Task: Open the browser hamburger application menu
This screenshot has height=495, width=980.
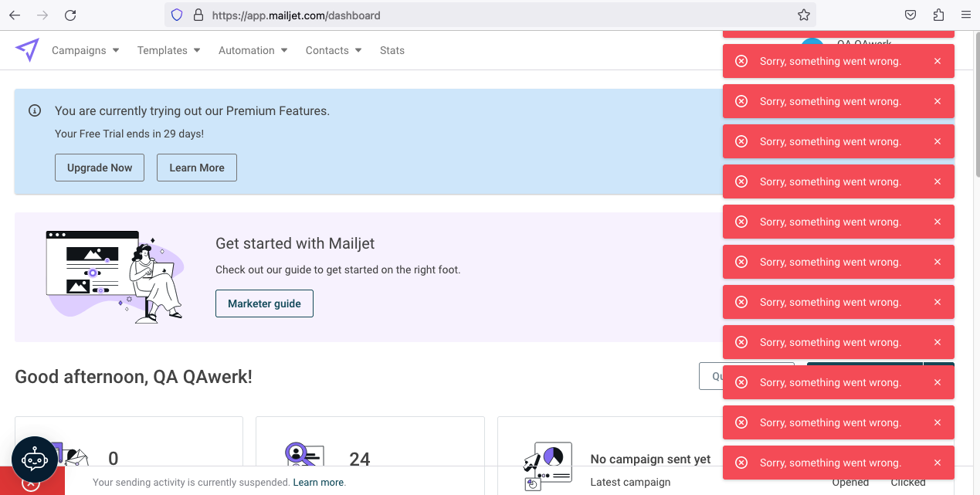Action: pyautogui.click(x=965, y=15)
